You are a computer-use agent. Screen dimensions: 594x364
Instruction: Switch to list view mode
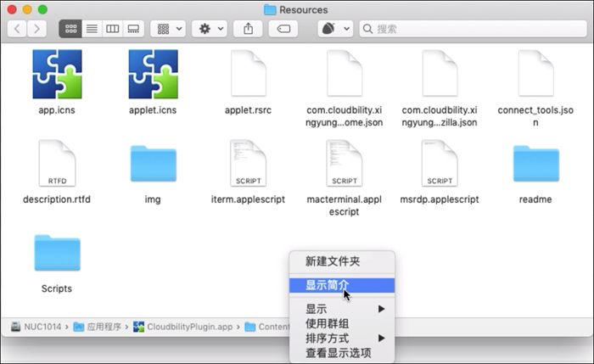(x=91, y=29)
